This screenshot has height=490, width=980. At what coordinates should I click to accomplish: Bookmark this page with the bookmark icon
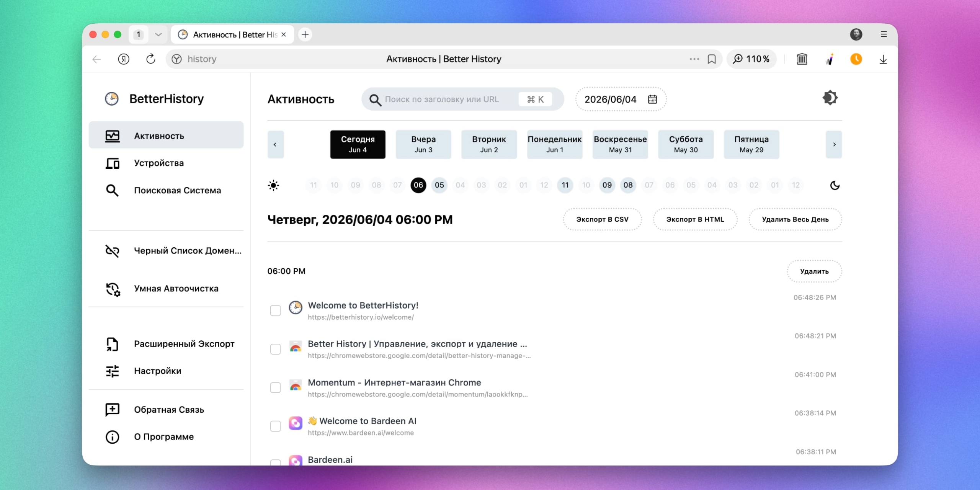coord(711,59)
